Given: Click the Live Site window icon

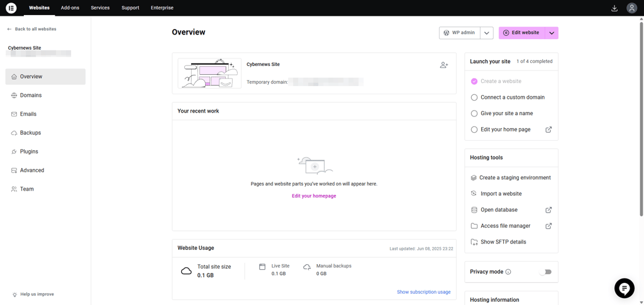Looking at the screenshot, I should pyautogui.click(x=262, y=267).
